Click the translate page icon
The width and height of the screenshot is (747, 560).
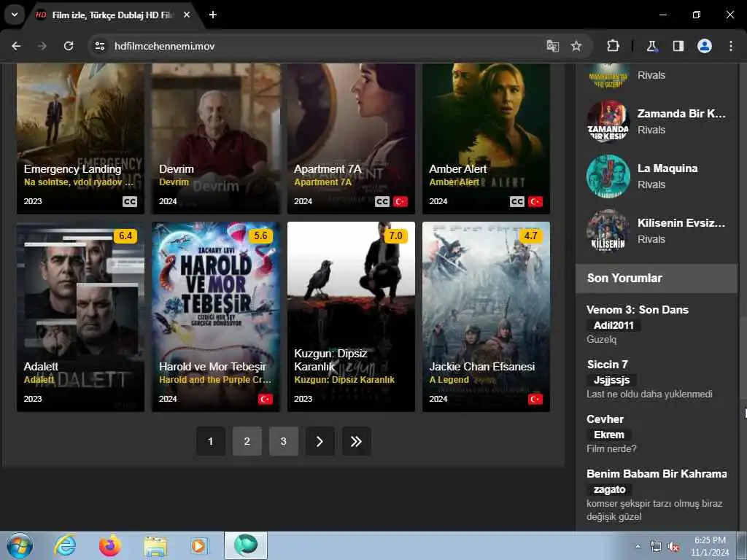[x=553, y=46]
